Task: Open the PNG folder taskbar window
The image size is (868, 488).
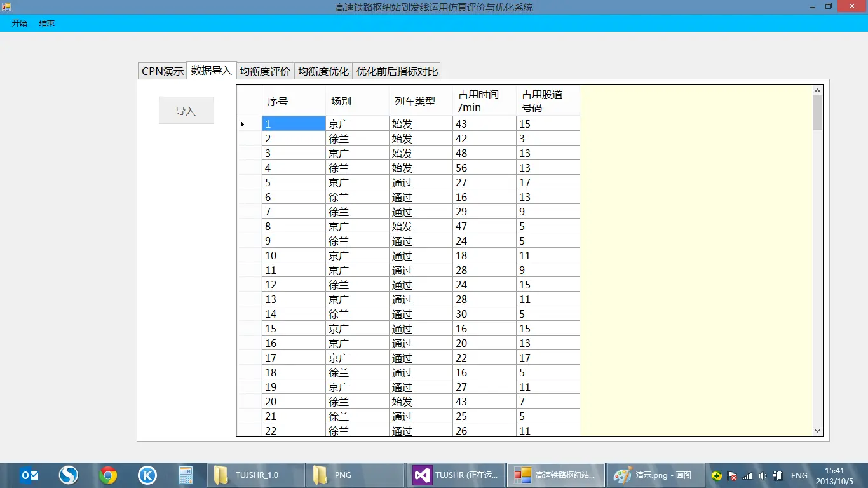Action: point(355,475)
